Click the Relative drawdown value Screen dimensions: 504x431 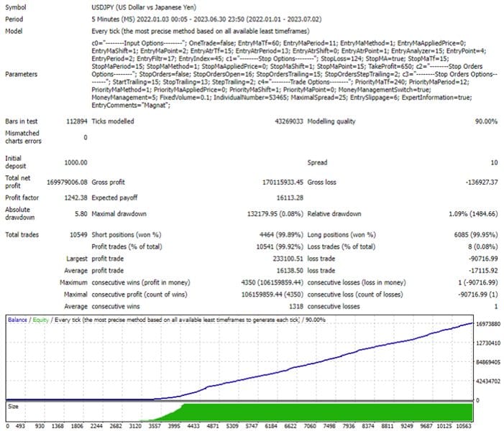tap(473, 214)
